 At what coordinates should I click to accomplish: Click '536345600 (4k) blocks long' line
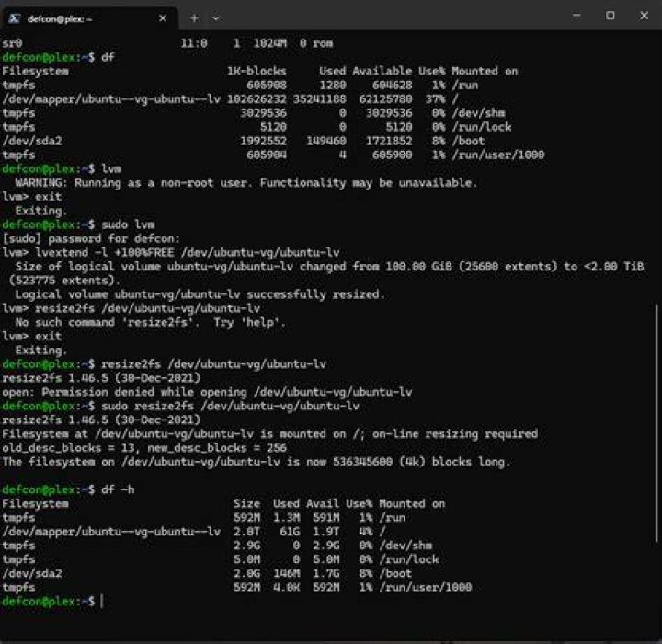pos(257,462)
